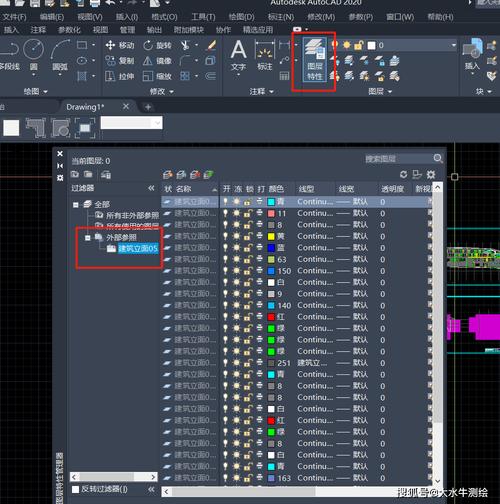Click the Mirror (镜像) tool
Image resolution: width=500 pixels, height=504 pixels.
click(157, 61)
